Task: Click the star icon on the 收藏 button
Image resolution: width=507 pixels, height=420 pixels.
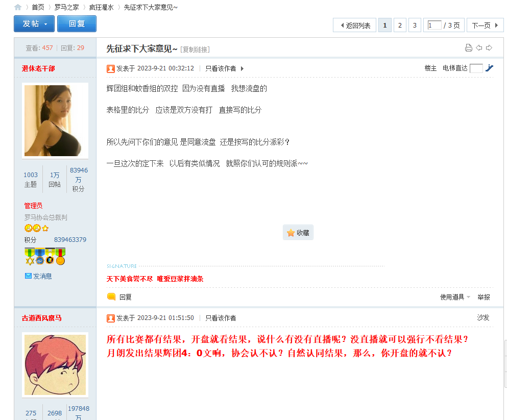Action: [291, 232]
